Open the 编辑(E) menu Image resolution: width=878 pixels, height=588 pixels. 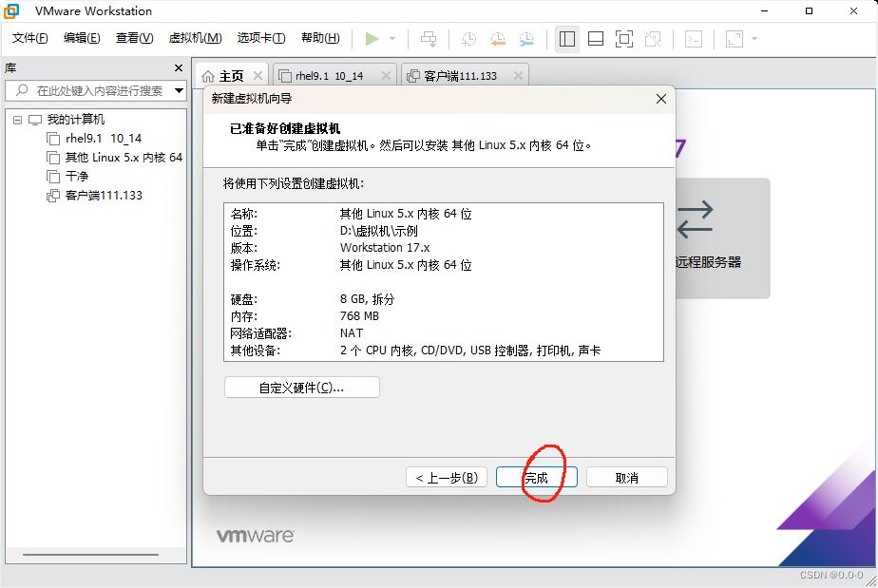coord(82,38)
